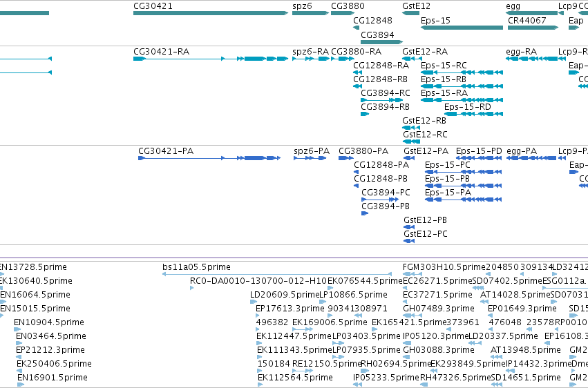Select the CG3880-PA protein label

tap(363, 151)
